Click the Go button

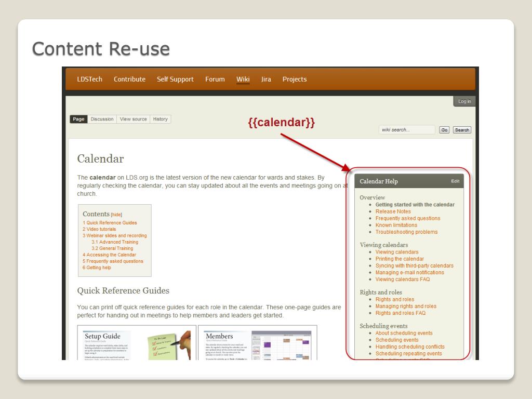pyautogui.click(x=444, y=130)
